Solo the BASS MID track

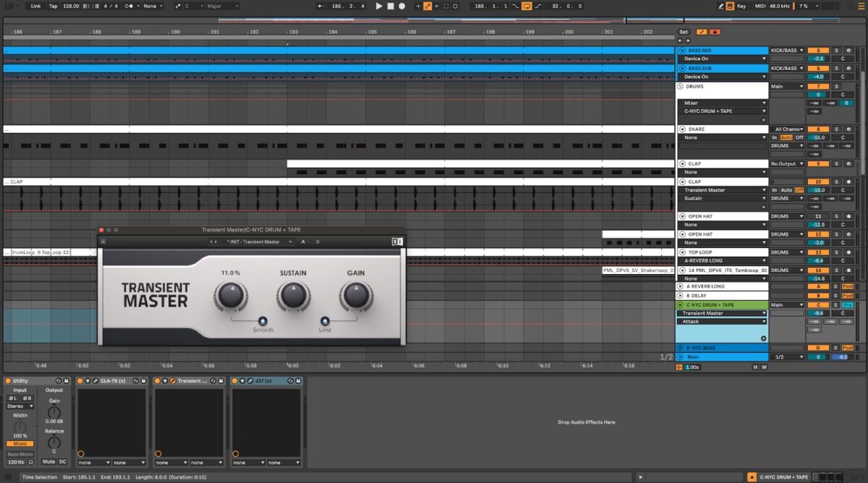(x=836, y=51)
